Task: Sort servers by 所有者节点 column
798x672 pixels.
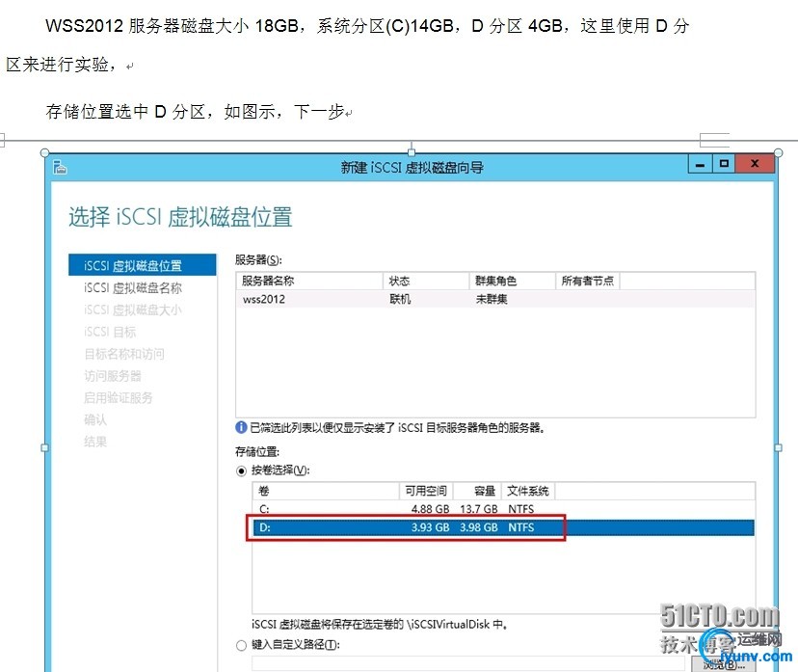Action: point(588,281)
